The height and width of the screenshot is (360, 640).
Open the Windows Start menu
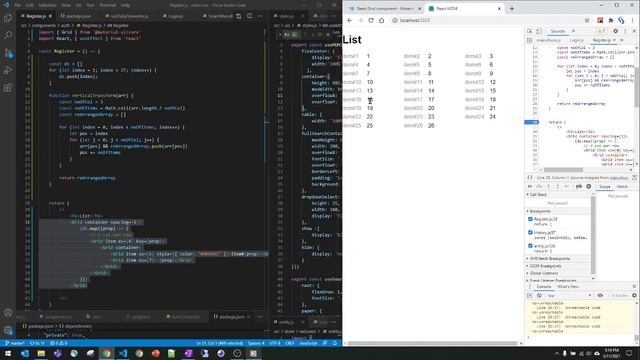tap(8, 353)
